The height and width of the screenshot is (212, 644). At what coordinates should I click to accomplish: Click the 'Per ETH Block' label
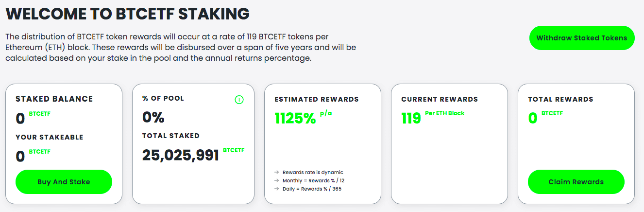pyautogui.click(x=444, y=113)
